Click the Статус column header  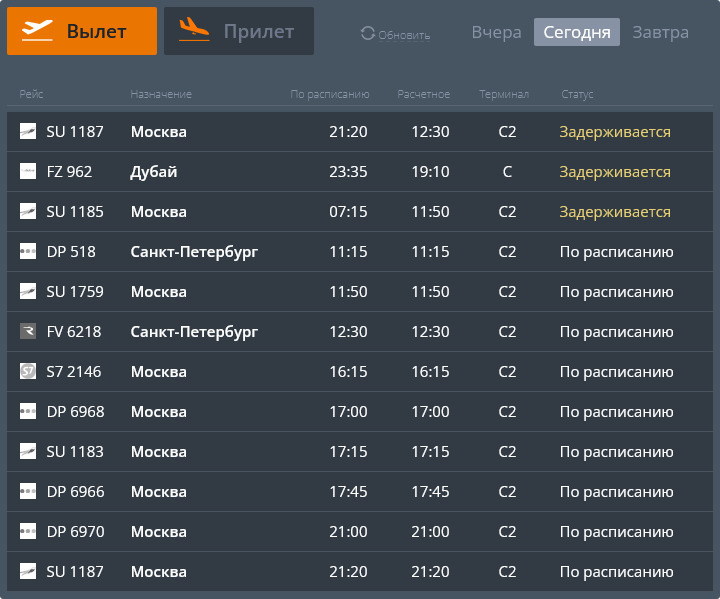click(x=577, y=94)
